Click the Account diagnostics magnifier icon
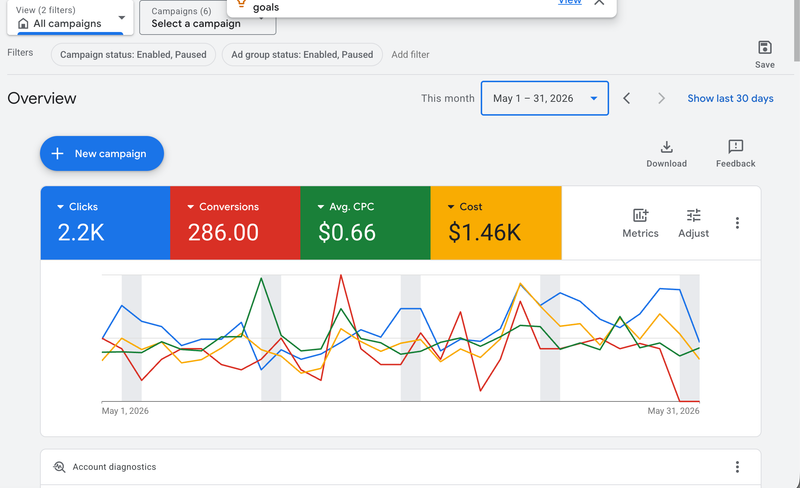800x488 pixels. pos(59,467)
